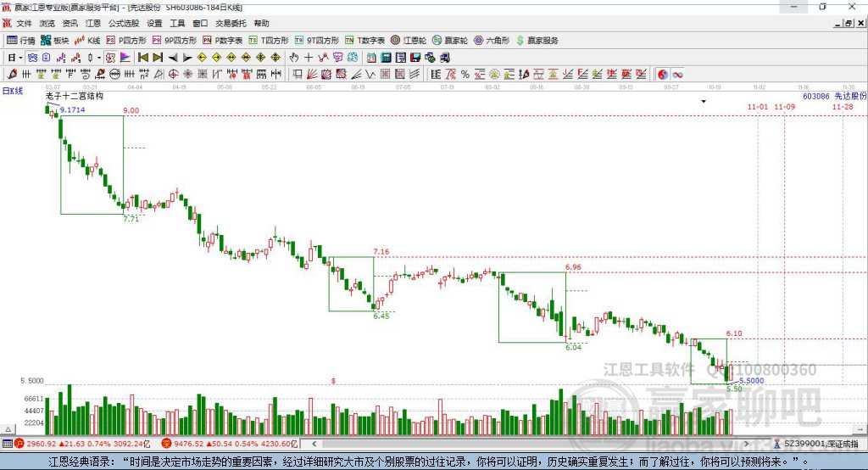Toggle the blue infinity symbol icon

pyautogui.click(x=677, y=75)
